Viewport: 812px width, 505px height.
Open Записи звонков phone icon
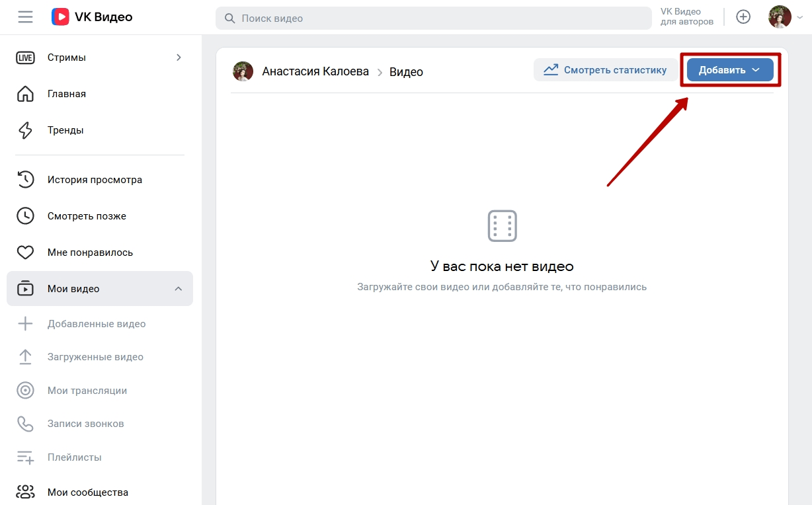pyautogui.click(x=25, y=424)
